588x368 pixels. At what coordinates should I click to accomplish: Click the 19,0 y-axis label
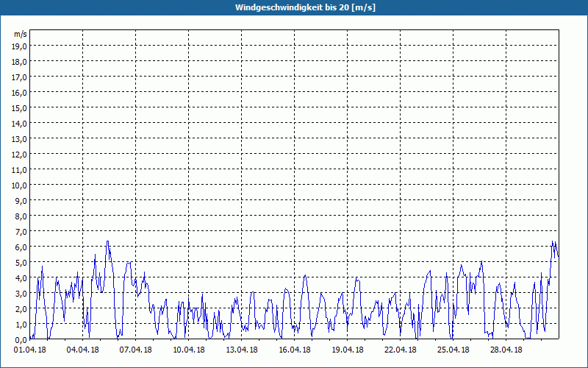point(19,46)
